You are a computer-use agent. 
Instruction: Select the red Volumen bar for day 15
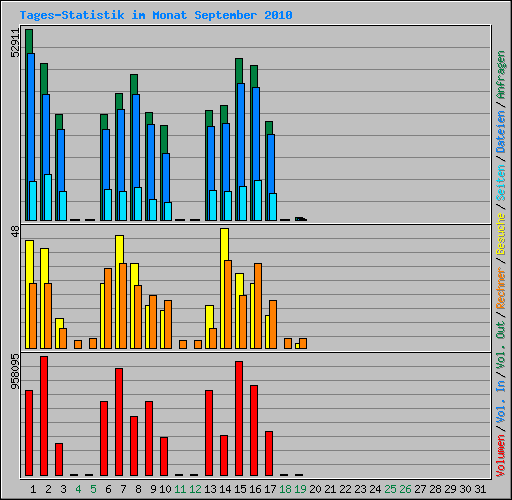pyautogui.click(x=239, y=418)
